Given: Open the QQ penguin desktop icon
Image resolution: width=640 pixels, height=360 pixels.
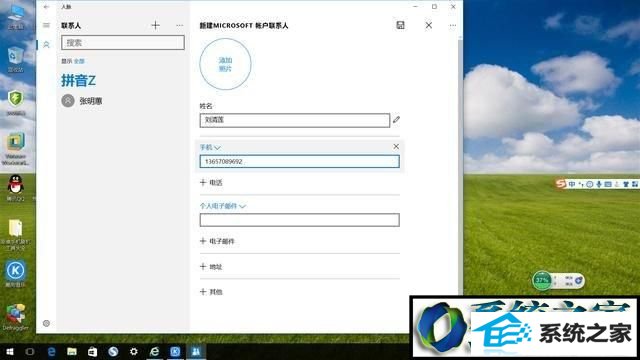Looking at the screenshot, I should [16, 188].
